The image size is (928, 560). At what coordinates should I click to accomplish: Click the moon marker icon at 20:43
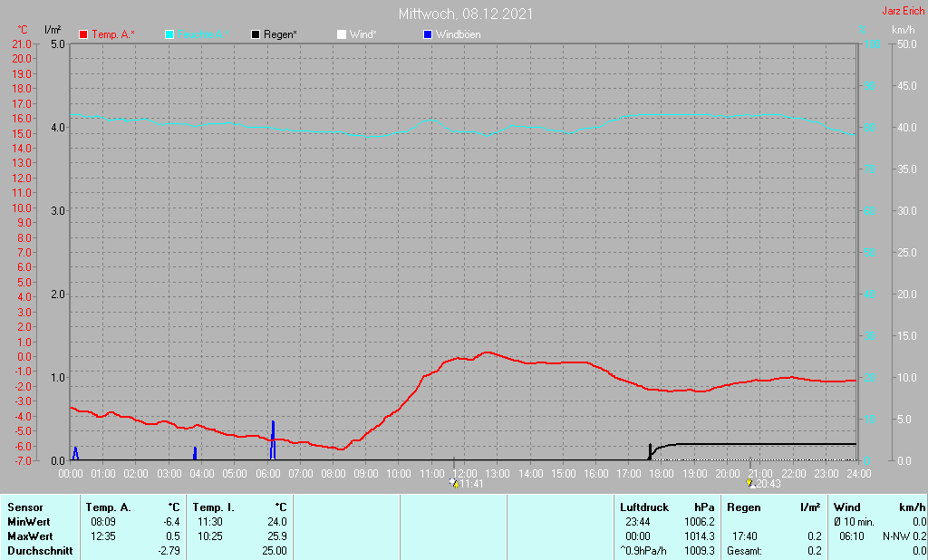point(750,483)
